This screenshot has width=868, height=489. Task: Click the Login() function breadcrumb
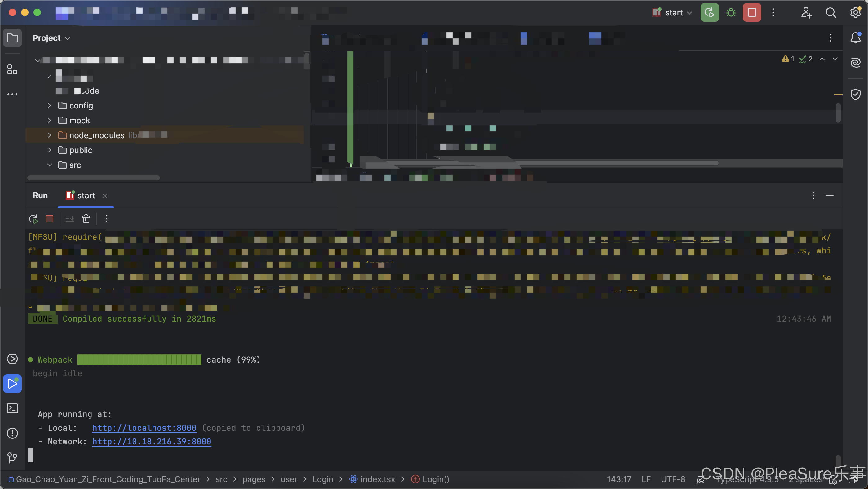[430, 479]
